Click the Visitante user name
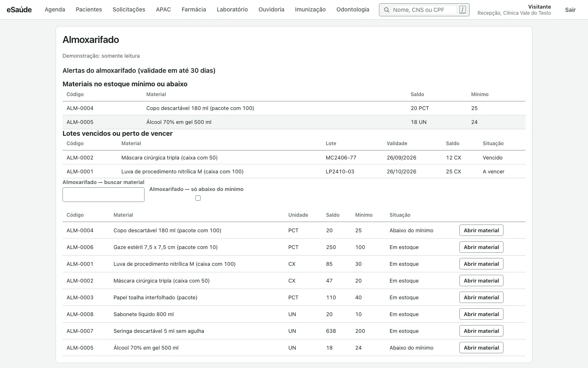The width and height of the screenshot is (588, 368). click(539, 7)
